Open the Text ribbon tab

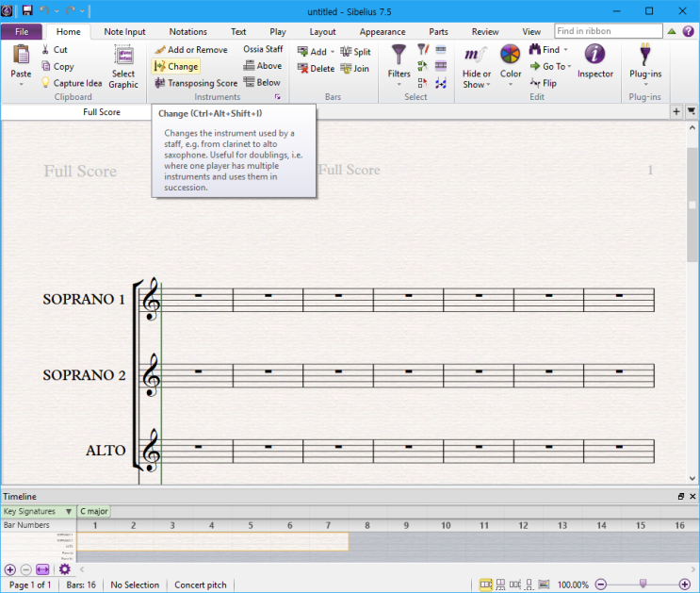pyautogui.click(x=238, y=32)
